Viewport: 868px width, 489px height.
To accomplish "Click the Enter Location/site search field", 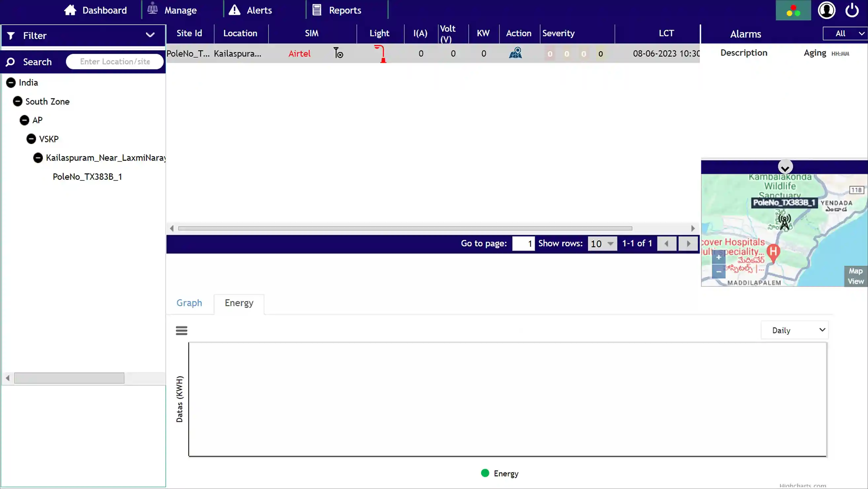I will [x=115, y=62].
